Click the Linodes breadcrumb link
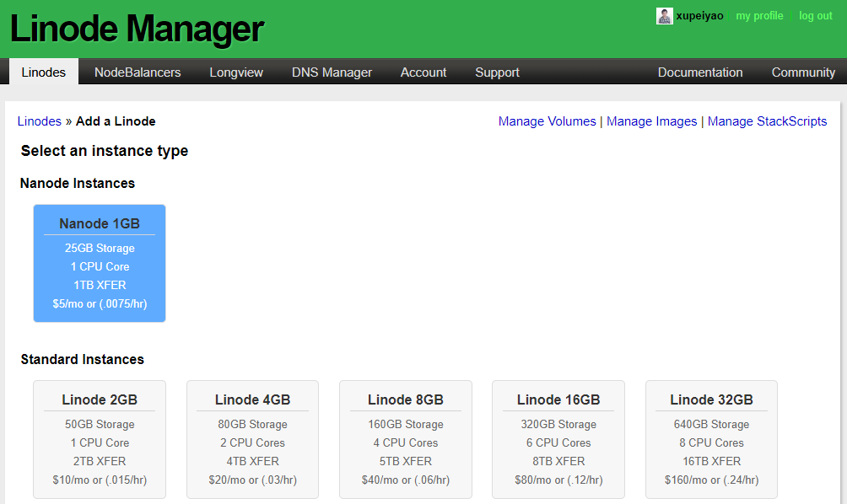 40,121
